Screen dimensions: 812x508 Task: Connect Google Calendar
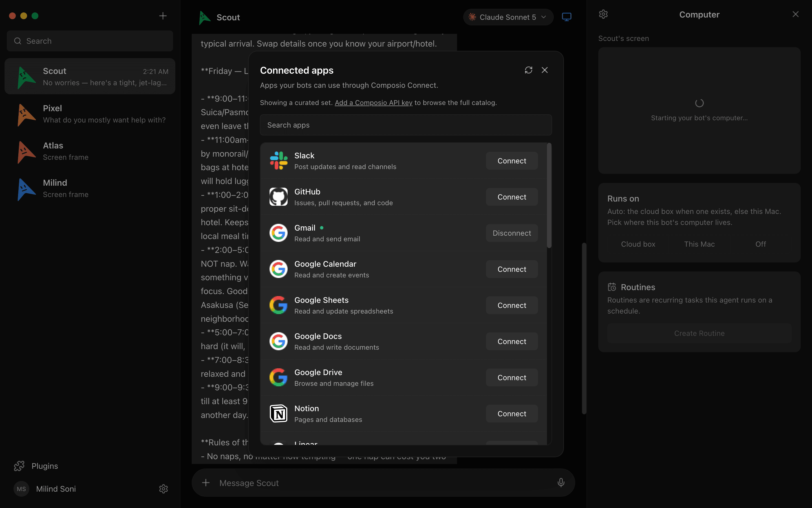click(x=512, y=269)
